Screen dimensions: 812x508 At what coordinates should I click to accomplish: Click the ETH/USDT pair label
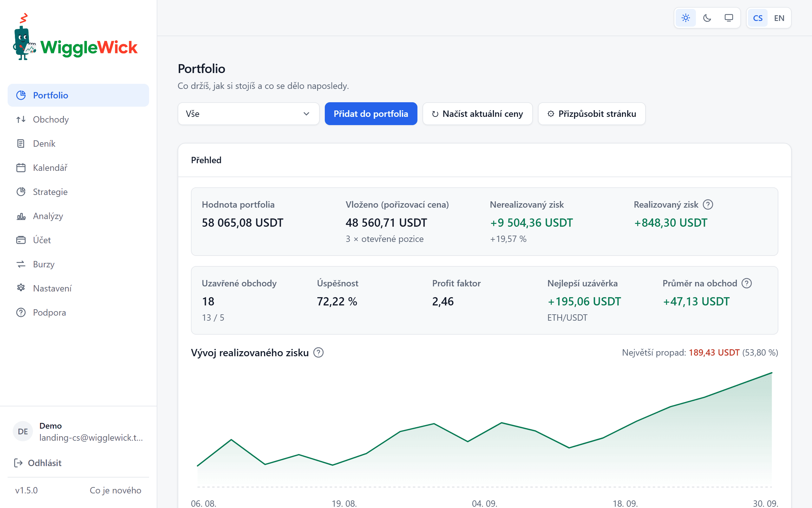(567, 317)
